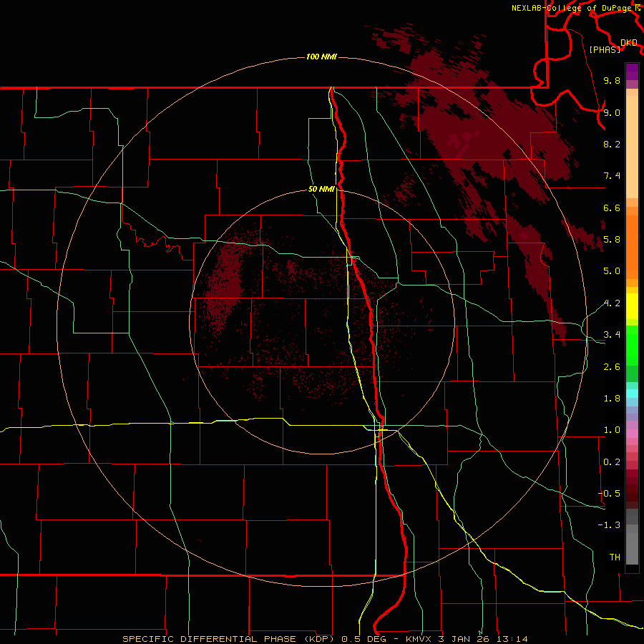644x644 pixels.
Task: Pick the pink color bar segment
Action: click(x=632, y=434)
